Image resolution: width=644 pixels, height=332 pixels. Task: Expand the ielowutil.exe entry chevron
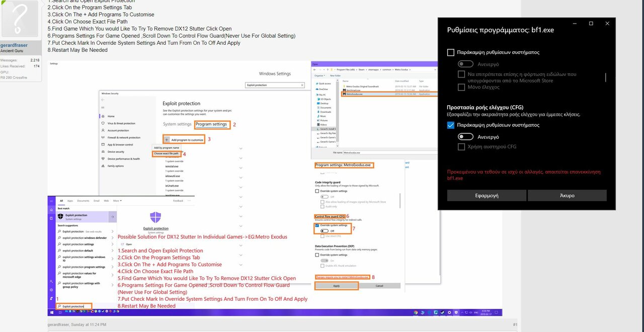(x=241, y=179)
